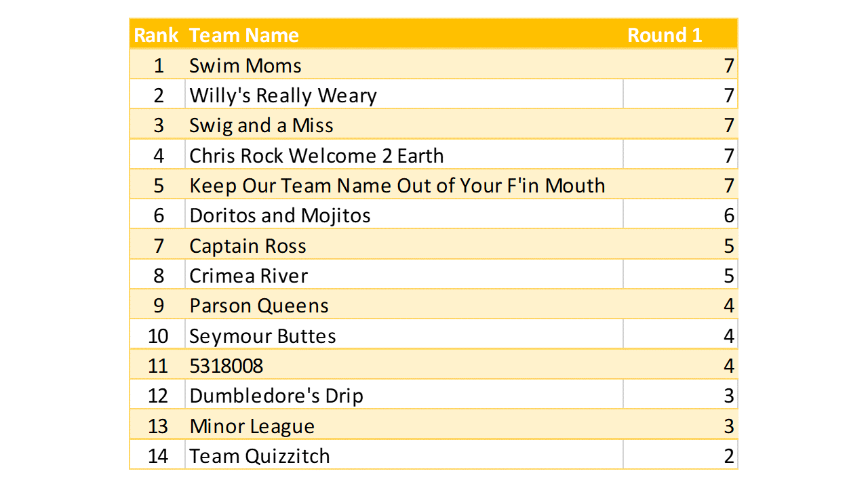
Task: Click the Round 1 column header
Action: point(665,35)
